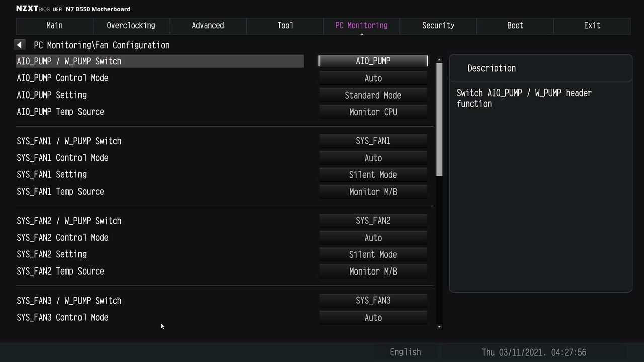The height and width of the screenshot is (362, 644).
Task: Select the SYS_FAN2 Setting label
Action: pos(51,254)
